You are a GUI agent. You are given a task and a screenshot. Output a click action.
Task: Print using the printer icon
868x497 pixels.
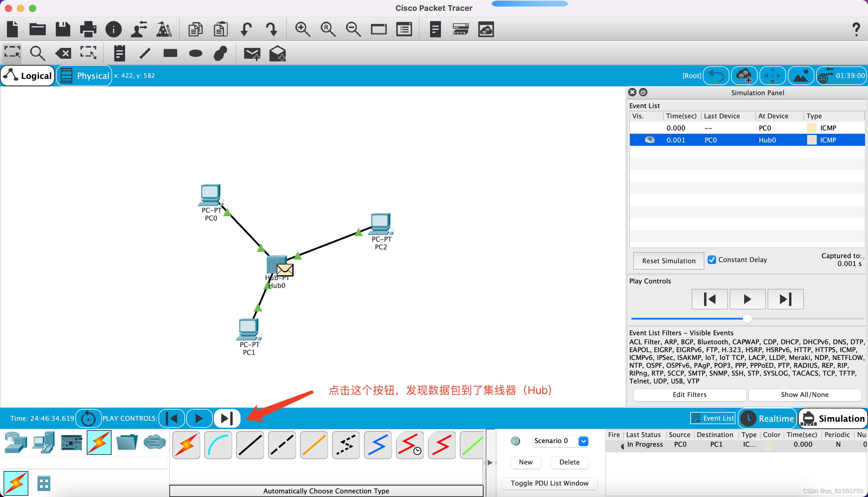(88, 29)
